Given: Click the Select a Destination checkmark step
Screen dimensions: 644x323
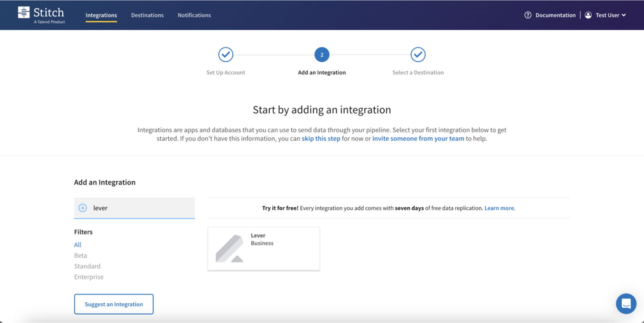Looking at the screenshot, I should point(418,54).
